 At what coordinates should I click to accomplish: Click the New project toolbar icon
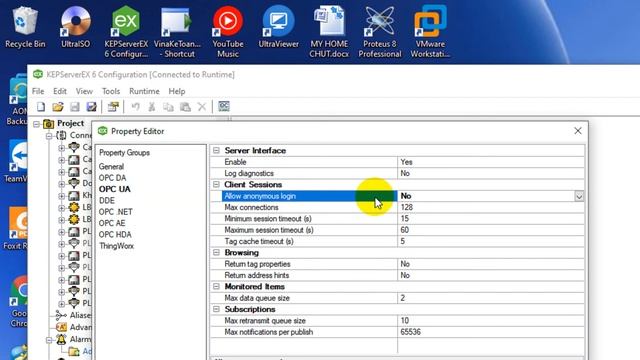point(41,107)
